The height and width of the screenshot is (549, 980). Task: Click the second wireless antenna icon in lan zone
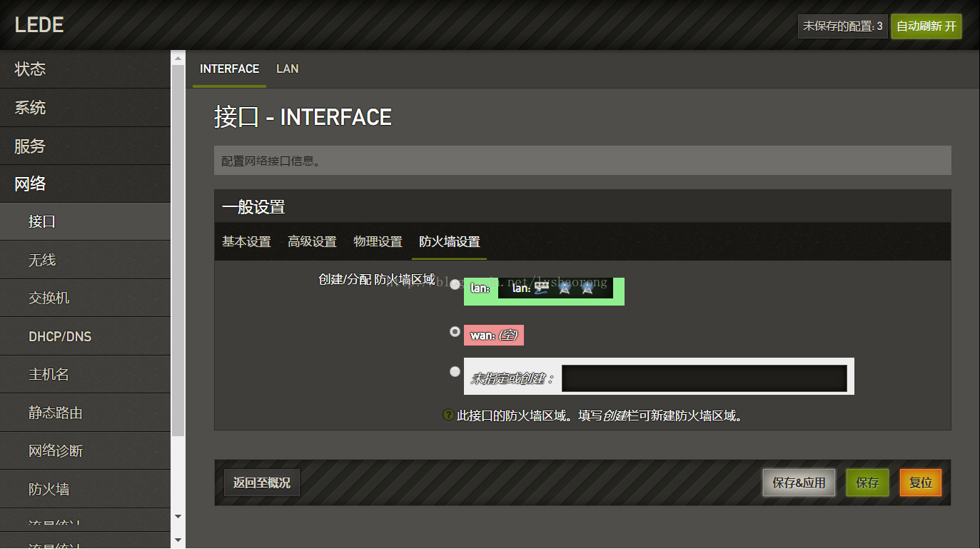tap(587, 288)
